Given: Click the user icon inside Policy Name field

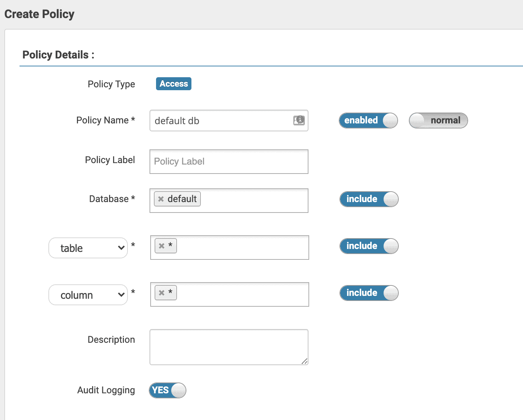Looking at the screenshot, I should point(299,120).
